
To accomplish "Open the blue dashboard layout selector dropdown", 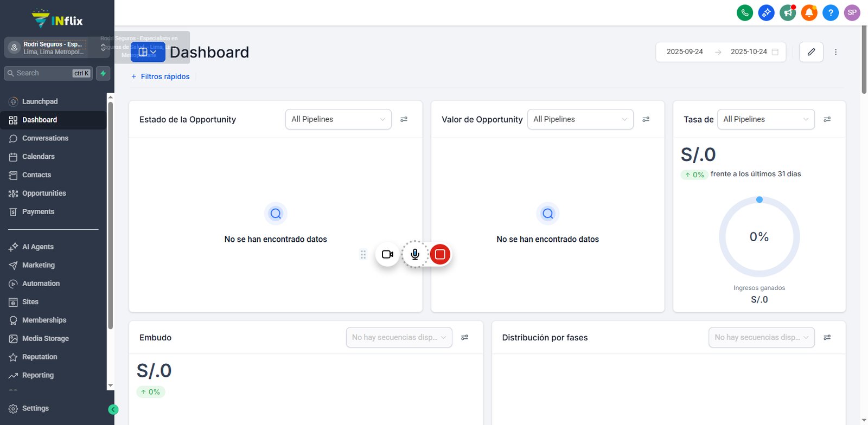I will (x=148, y=52).
